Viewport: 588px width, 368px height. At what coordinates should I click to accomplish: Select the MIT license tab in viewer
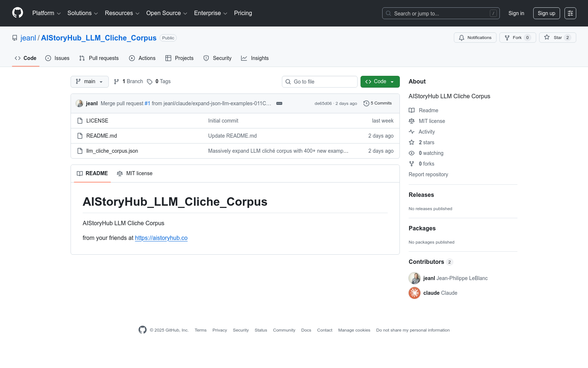(135, 173)
